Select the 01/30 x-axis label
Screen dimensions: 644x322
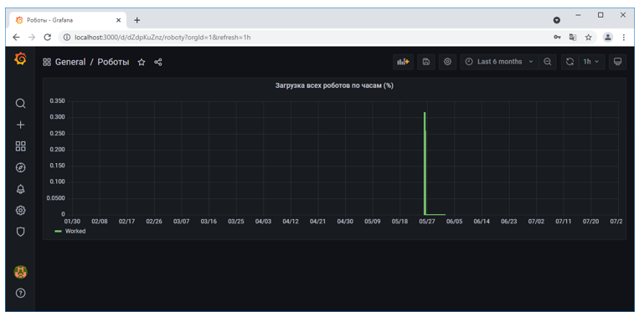[72, 221]
